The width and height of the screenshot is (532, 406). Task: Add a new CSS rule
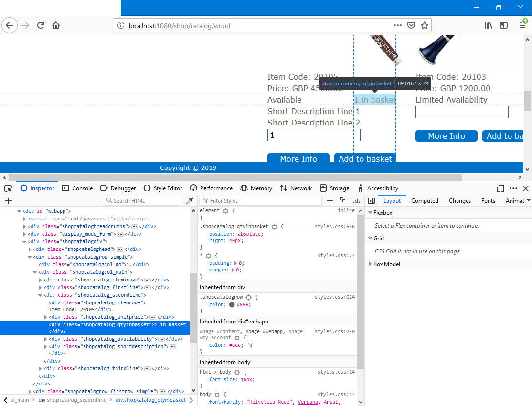click(x=330, y=201)
